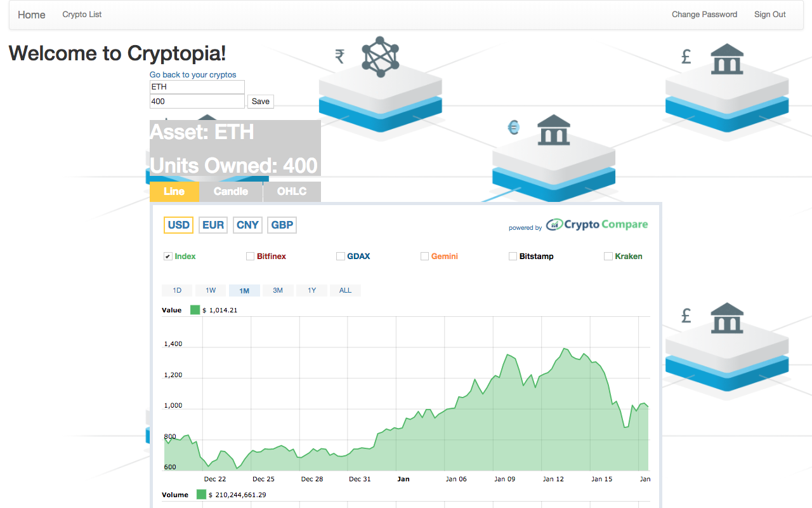Viewport: 812px width, 508px height.
Task: Enable the Gemini checkbox
Action: pos(425,257)
